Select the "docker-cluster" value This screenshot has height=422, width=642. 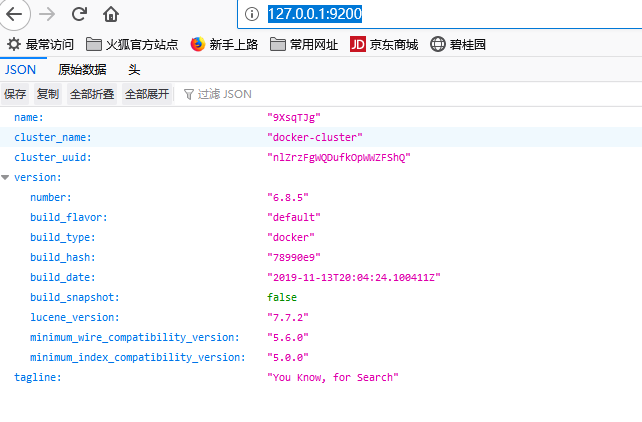click(314, 138)
